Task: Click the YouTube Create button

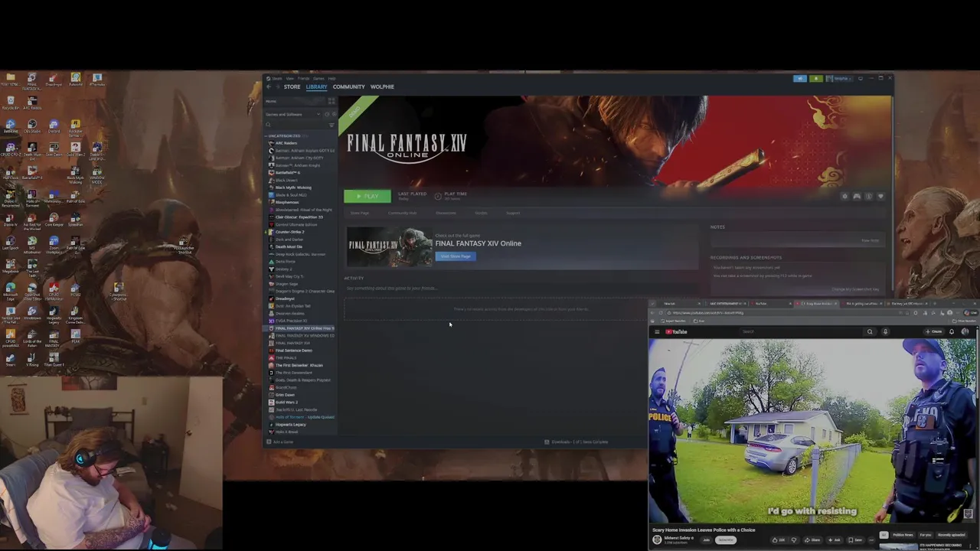Action: [934, 331]
